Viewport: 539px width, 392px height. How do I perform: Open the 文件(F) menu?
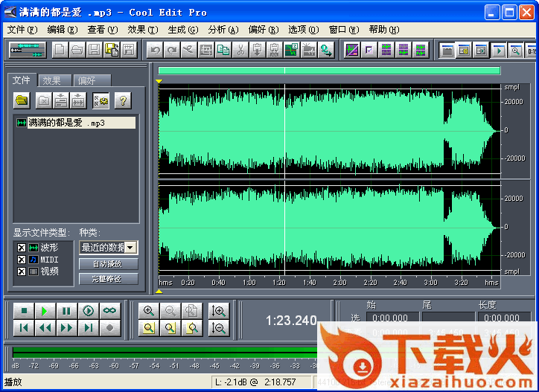[22, 30]
